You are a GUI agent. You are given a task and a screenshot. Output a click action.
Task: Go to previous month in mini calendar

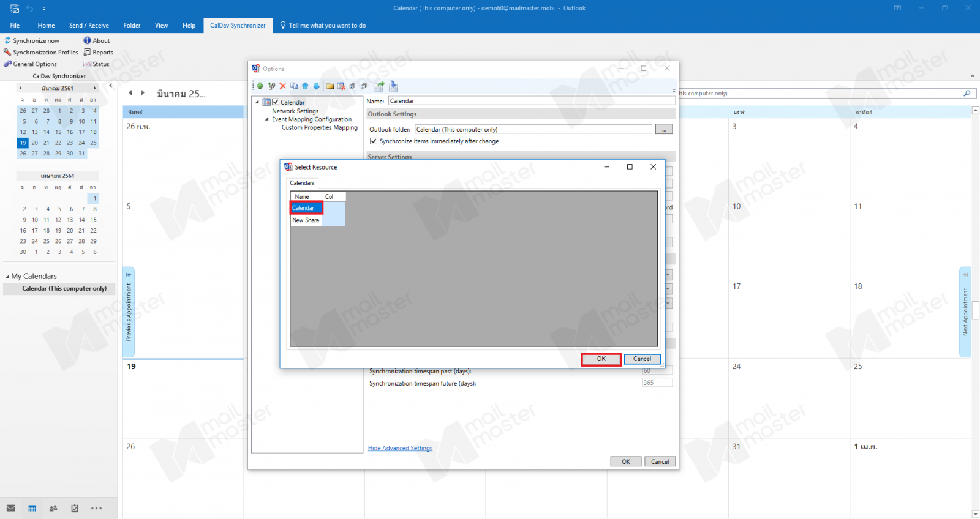click(x=20, y=88)
